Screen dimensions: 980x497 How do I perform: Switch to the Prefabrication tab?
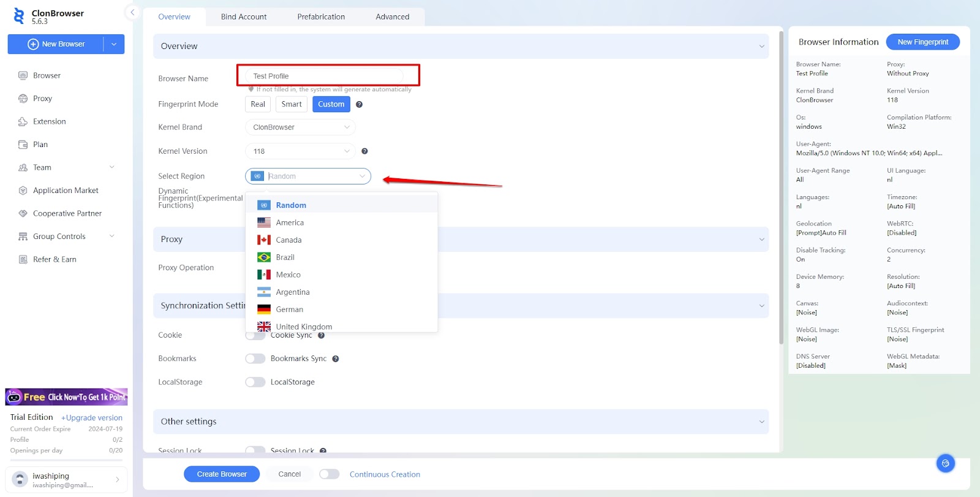321,17
